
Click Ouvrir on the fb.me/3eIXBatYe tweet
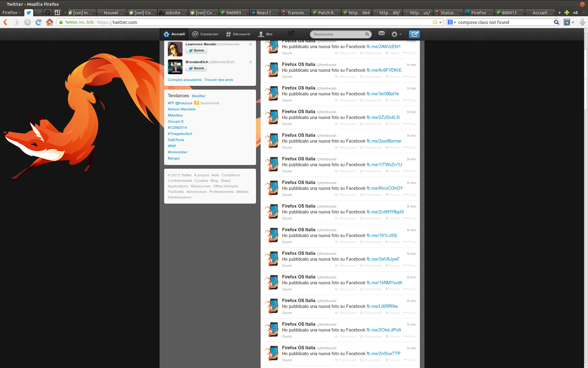[287, 100]
